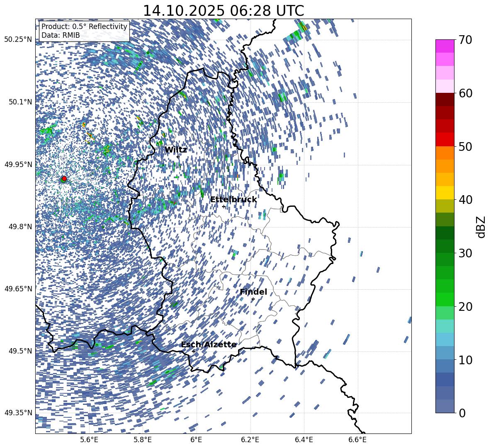The width and height of the screenshot is (491, 448).
Task: Click the 5.6°E longitude label
Action: tap(89, 440)
